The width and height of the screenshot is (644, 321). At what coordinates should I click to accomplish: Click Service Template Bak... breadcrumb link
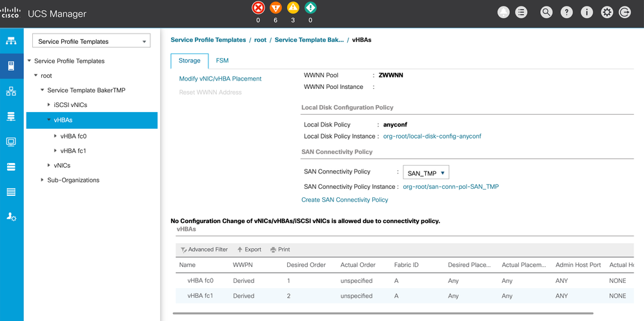(x=309, y=40)
